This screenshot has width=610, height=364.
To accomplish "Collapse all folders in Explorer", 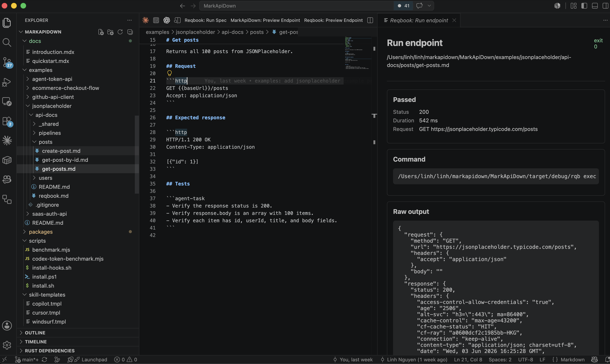I will tap(130, 32).
